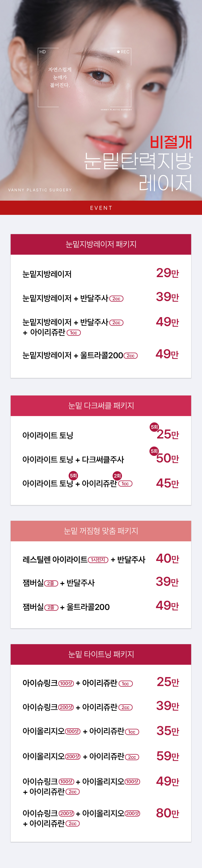Click the HD label in the viewfinder frame
202x868 pixels.
tap(42, 52)
